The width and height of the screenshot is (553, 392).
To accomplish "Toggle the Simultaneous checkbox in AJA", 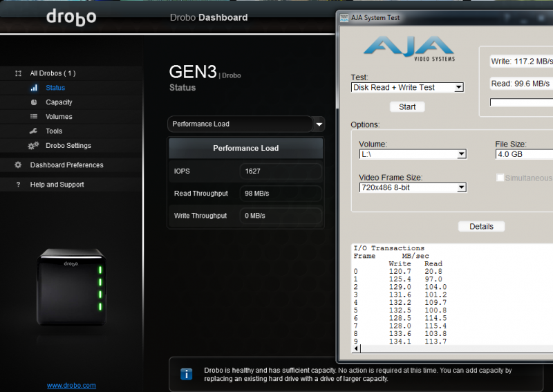I will [500, 178].
